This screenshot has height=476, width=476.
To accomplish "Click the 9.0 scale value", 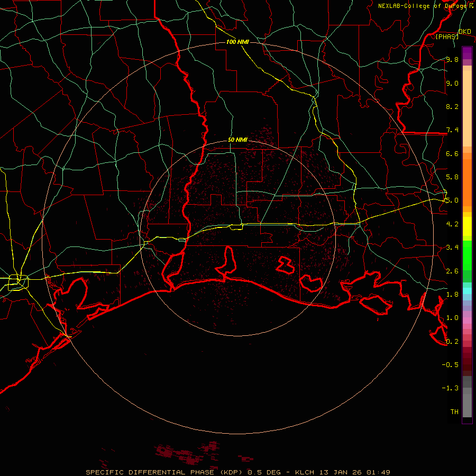I will tap(452, 83).
